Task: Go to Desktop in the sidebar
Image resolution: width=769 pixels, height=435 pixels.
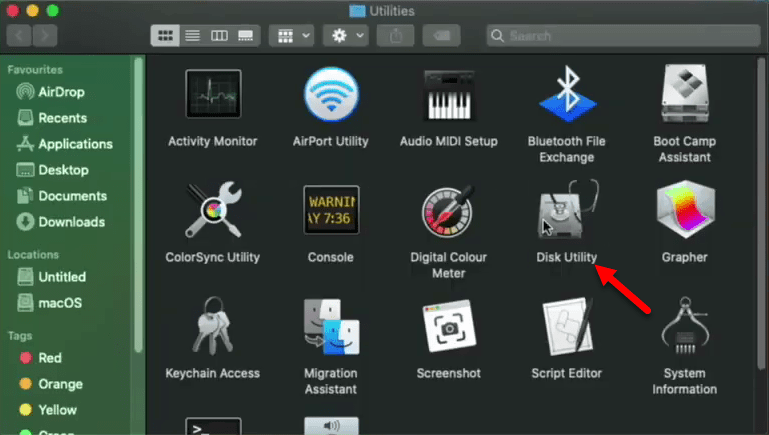Action: pyautogui.click(x=52, y=170)
